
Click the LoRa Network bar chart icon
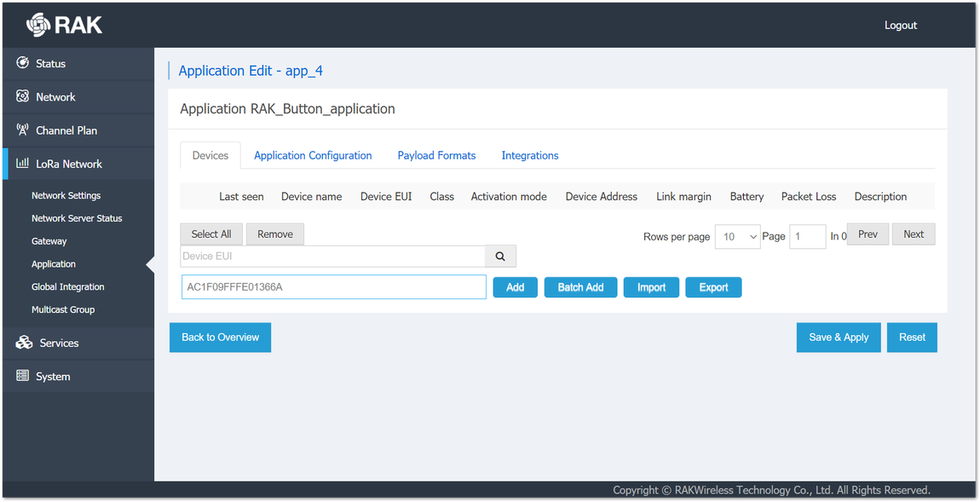22,163
